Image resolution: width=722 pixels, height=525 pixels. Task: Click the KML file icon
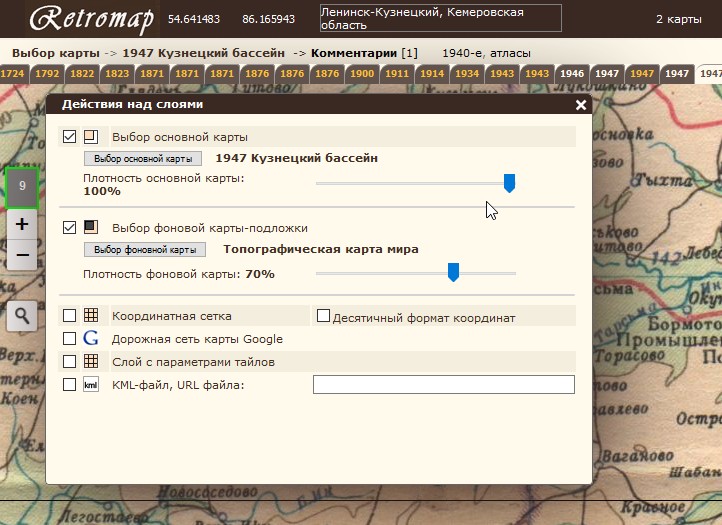[91, 385]
